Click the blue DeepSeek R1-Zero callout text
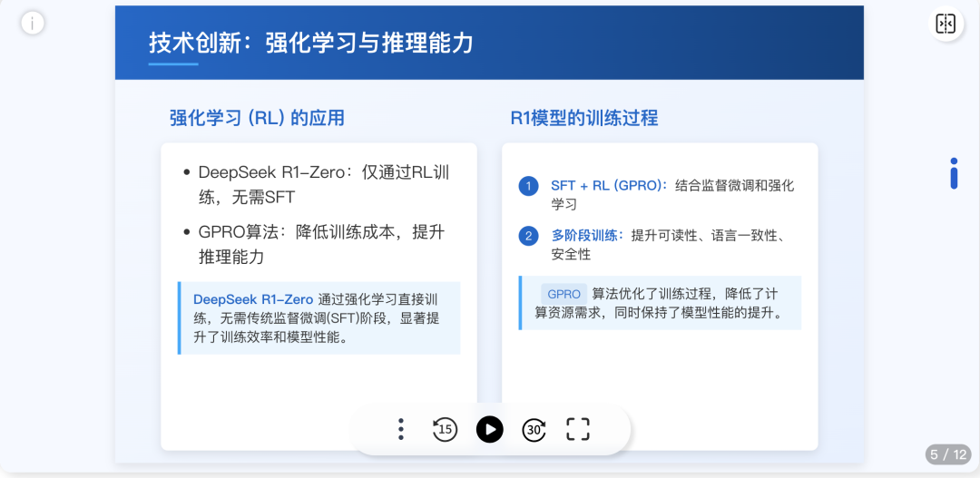 (253, 298)
